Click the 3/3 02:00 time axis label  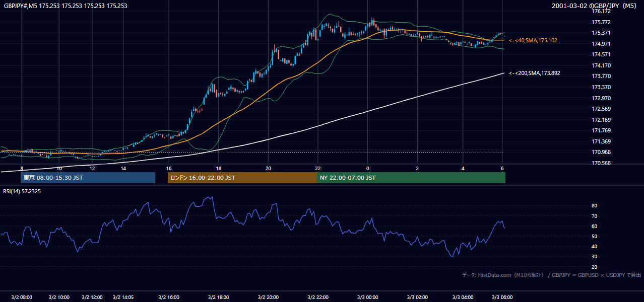pos(418,297)
